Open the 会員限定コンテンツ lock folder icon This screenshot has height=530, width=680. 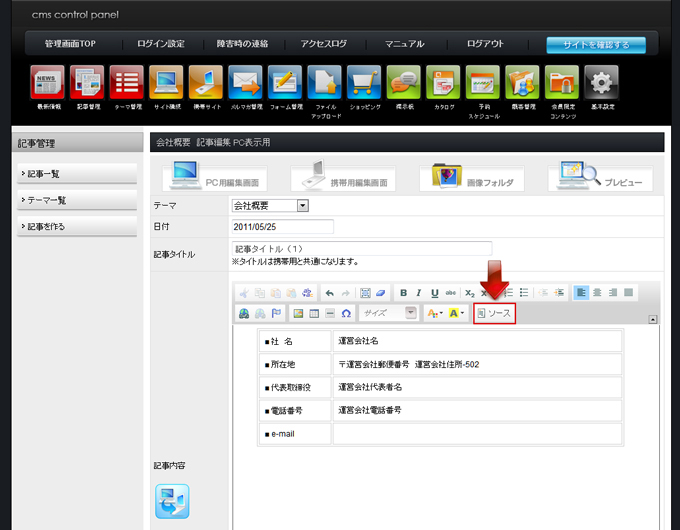pyautogui.click(x=561, y=83)
